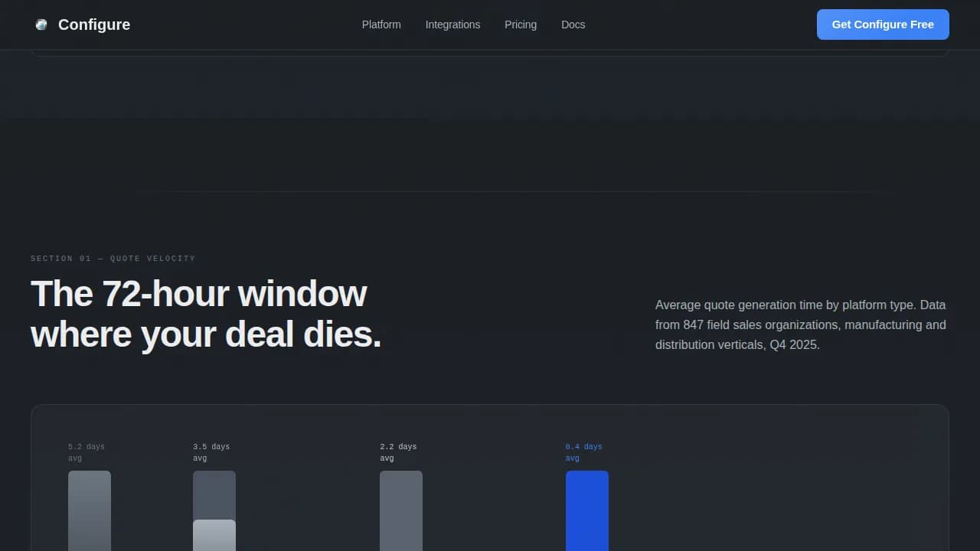This screenshot has width=980, height=551.
Task: Click the '3.5 days avg' label
Action: point(211,452)
